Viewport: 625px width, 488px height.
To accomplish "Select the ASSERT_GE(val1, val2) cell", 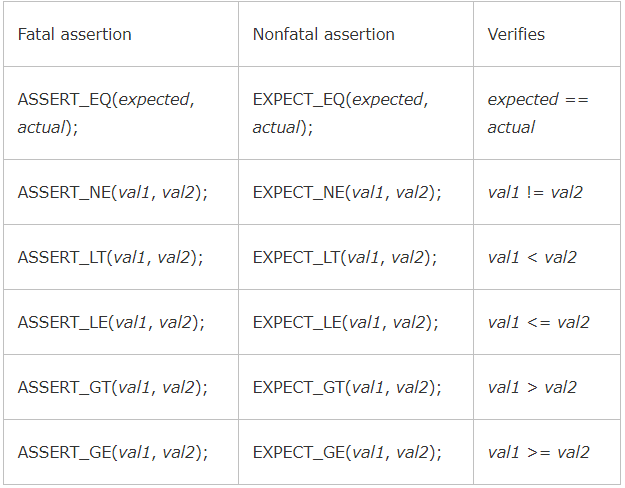I will (113, 452).
